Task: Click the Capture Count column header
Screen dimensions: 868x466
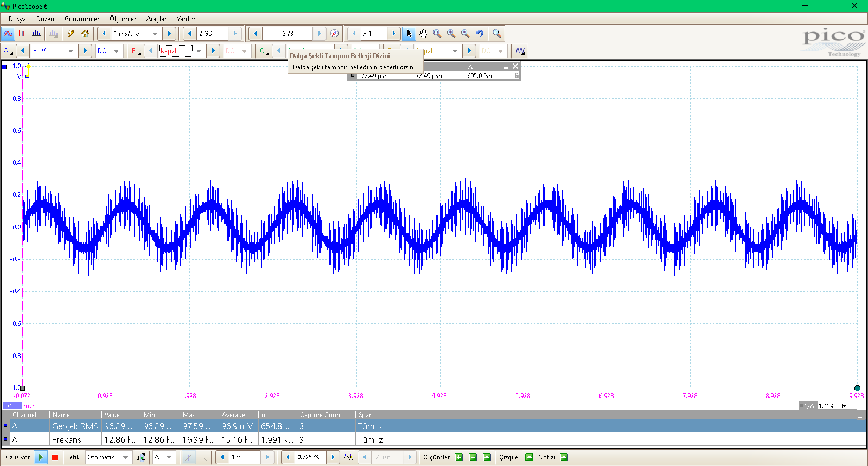Action: tap(326, 415)
